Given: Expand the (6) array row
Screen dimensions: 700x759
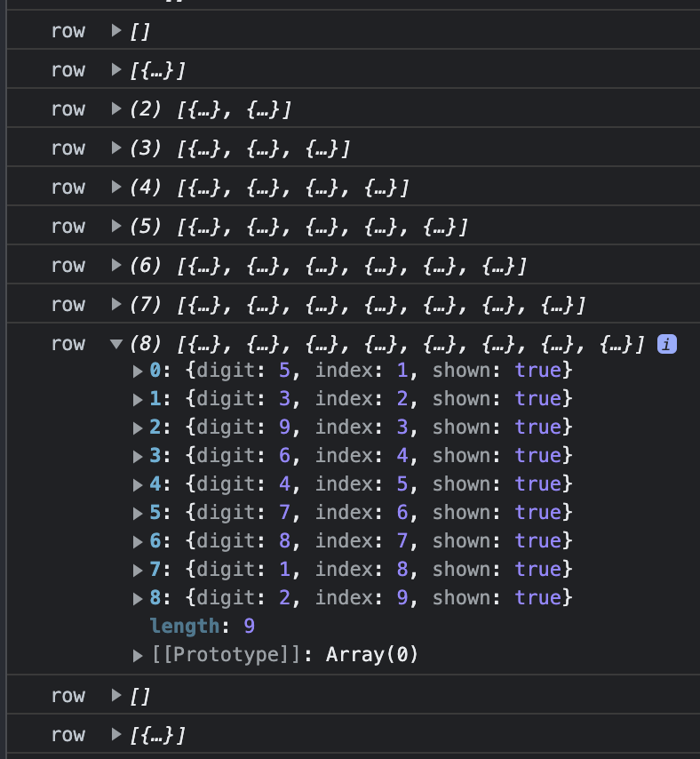Looking at the screenshot, I should tap(116, 265).
